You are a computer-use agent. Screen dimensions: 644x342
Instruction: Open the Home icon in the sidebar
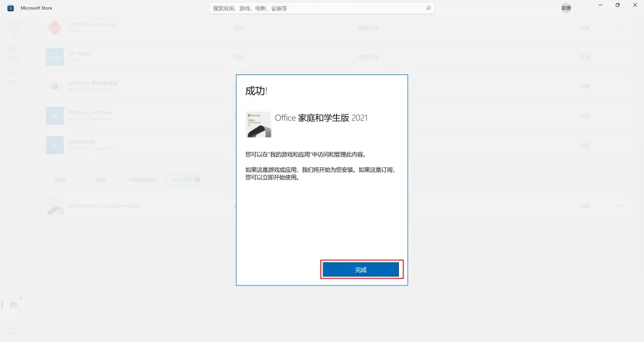(14, 27)
